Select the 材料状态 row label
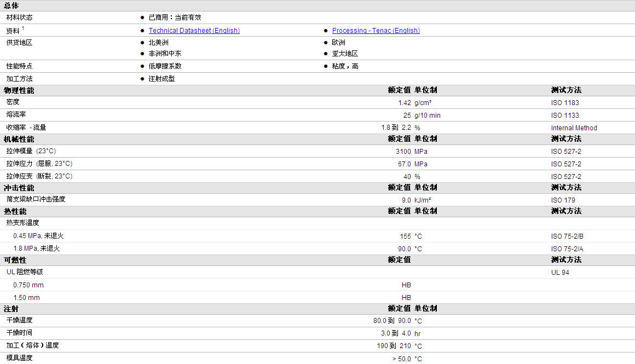The image size is (635, 364). (x=20, y=18)
